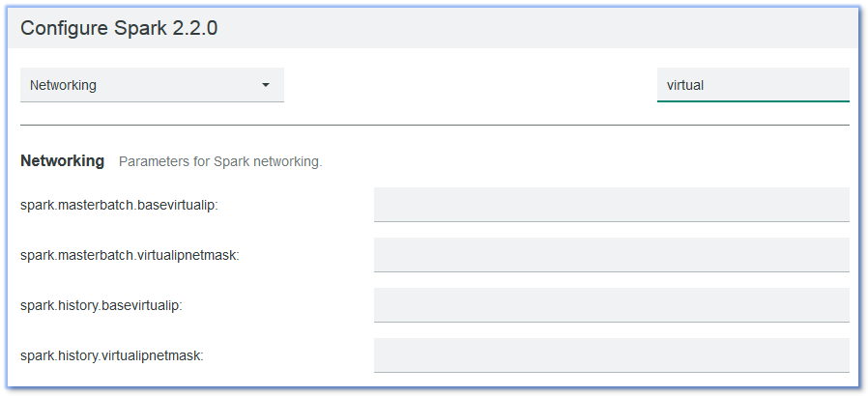Click the green underline of the search field
This screenshot has height=396, width=868.
click(x=752, y=100)
